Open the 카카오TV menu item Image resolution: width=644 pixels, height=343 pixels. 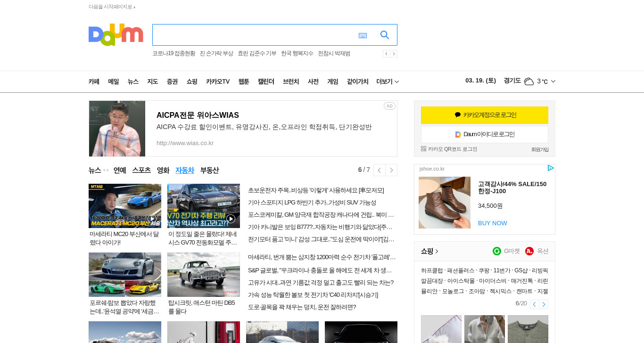tap(218, 82)
